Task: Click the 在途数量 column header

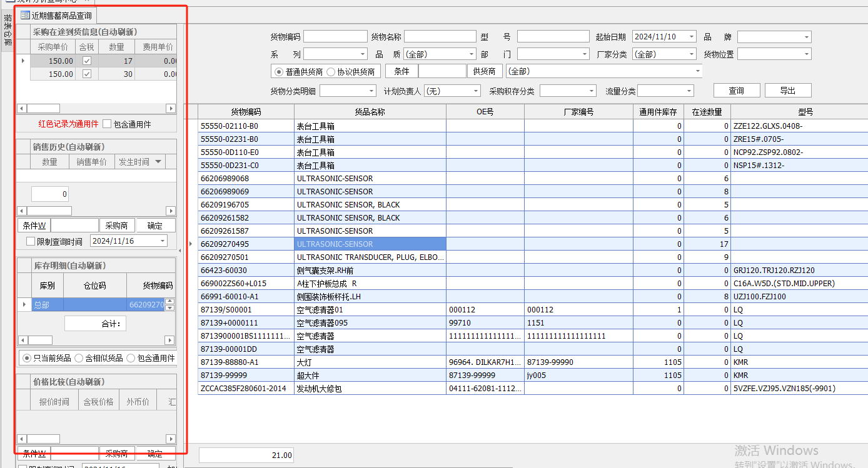Action: [x=707, y=112]
